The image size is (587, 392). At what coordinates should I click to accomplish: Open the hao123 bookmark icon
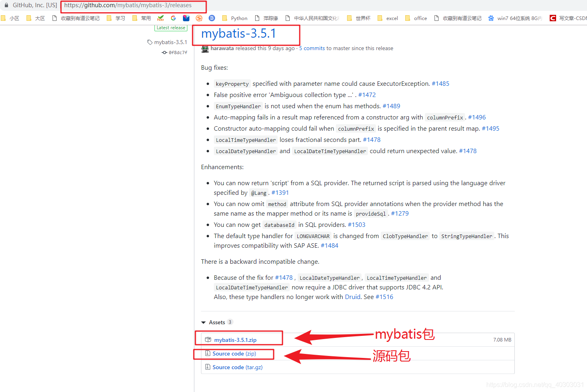(160, 18)
